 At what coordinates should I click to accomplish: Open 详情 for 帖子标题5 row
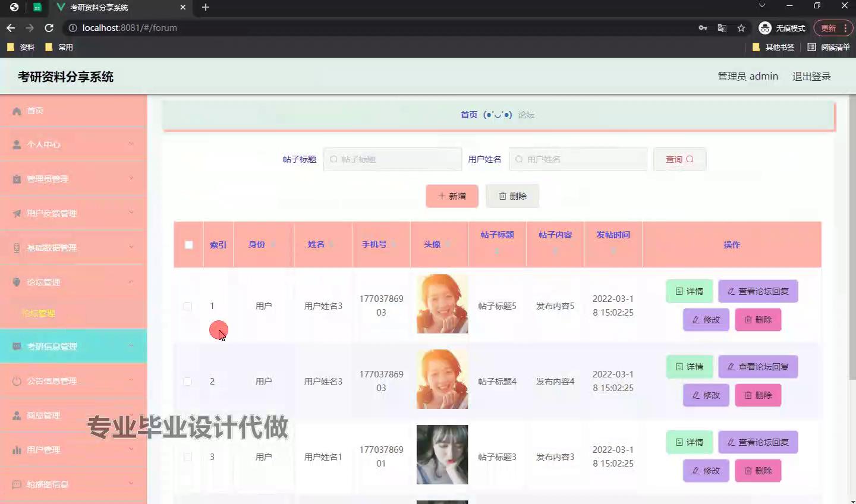[x=690, y=291]
